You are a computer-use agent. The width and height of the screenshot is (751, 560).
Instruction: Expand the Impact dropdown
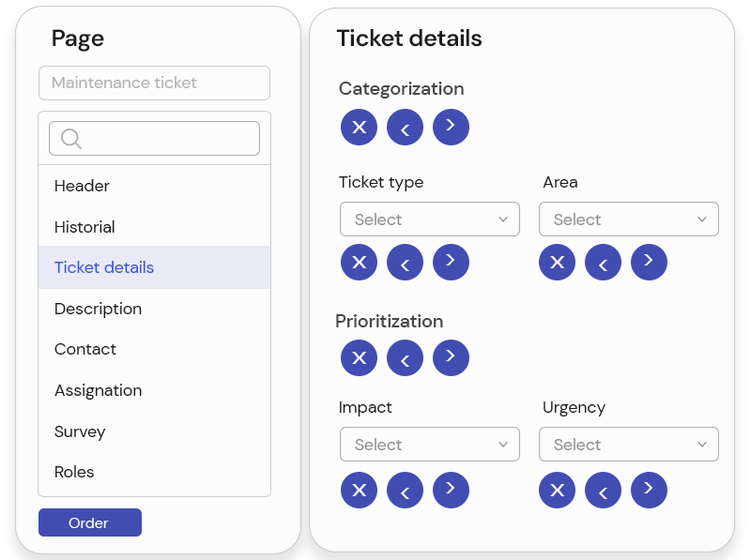pyautogui.click(x=429, y=445)
